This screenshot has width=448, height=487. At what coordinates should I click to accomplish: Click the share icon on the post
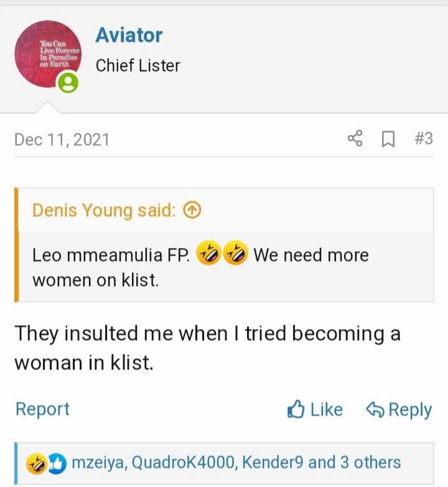tap(355, 138)
